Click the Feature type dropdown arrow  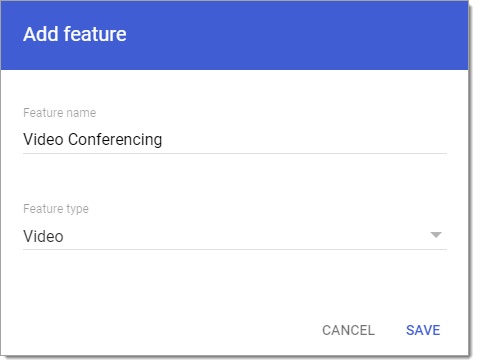coord(436,235)
